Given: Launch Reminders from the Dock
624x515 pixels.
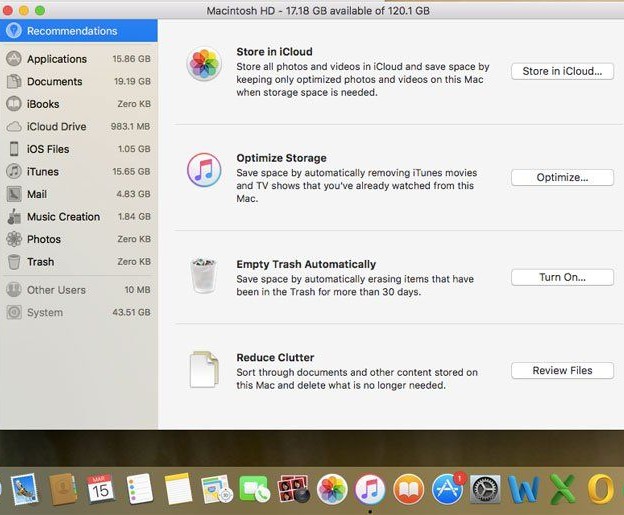Looking at the screenshot, I should 139,489.
